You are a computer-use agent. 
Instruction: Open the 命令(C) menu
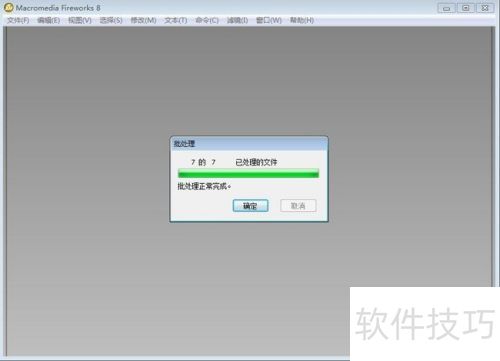(207, 20)
